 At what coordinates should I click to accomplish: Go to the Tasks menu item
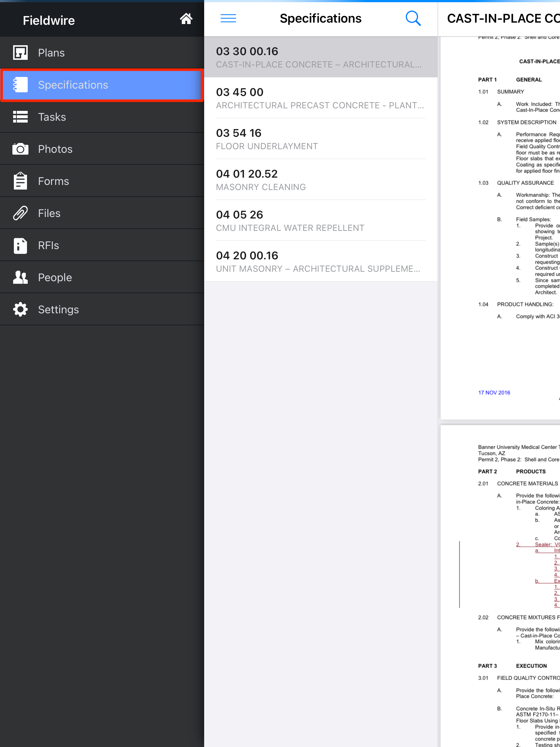pos(52,117)
